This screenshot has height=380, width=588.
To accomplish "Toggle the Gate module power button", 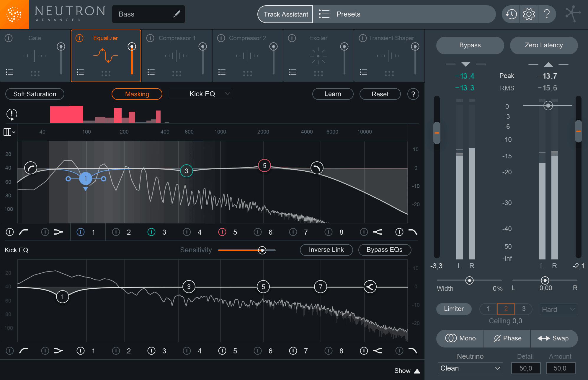I will coord(9,38).
